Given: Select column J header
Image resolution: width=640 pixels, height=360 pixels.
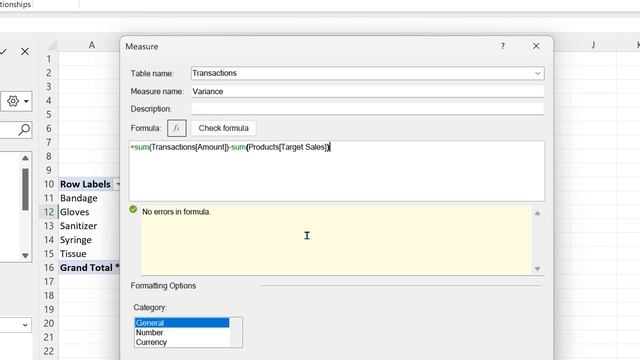Looking at the screenshot, I should click(593, 45).
